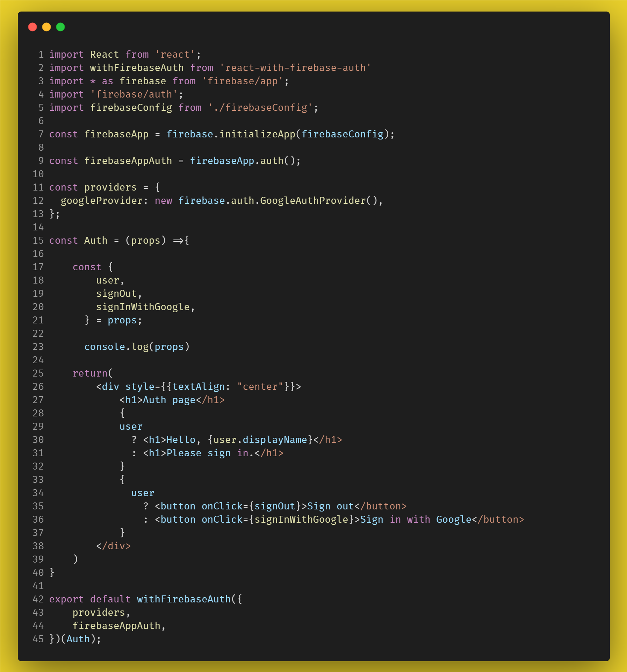Viewport: 627px width, 672px height.
Task: Click 'firebaseAppAuth,' on line 44
Action: click(x=119, y=626)
